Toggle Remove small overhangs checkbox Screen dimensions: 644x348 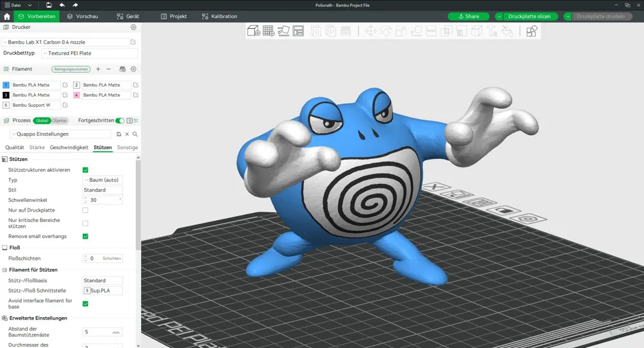tap(86, 236)
